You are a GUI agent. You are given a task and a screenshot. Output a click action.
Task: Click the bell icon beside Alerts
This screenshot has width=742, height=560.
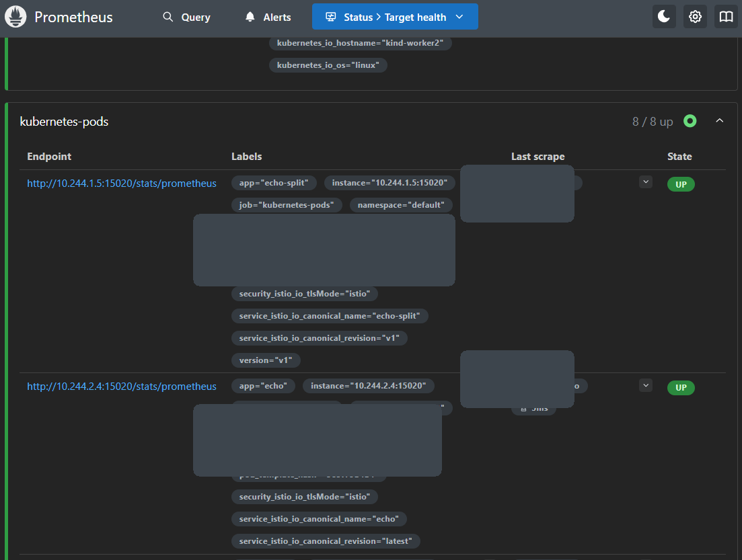[250, 17]
